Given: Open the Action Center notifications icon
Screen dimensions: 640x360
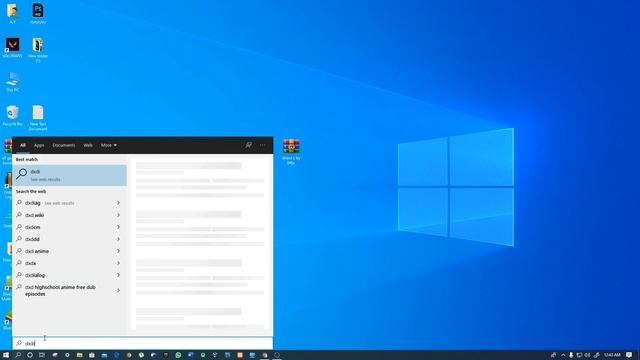Looking at the screenshot, I should [629, 355].
